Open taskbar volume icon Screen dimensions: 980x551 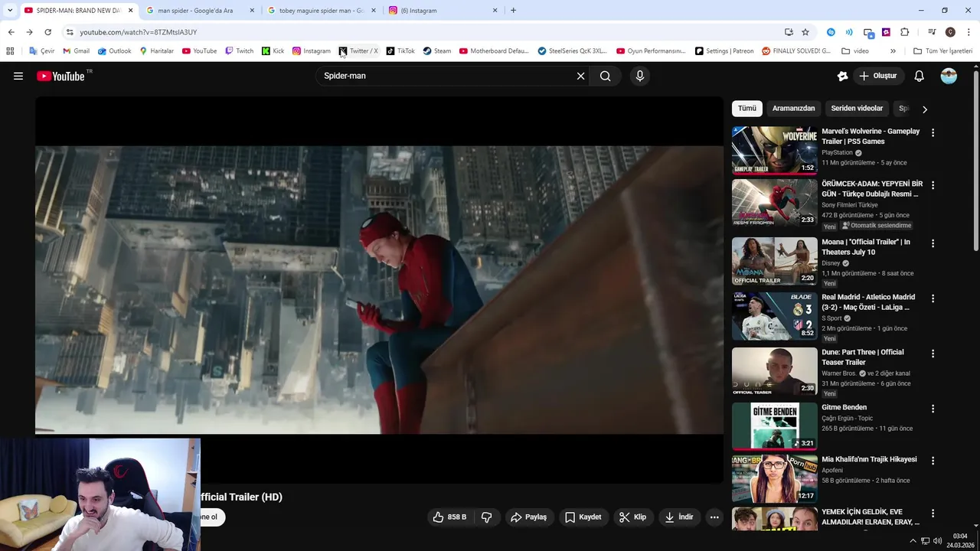click(x=938, y=541)
